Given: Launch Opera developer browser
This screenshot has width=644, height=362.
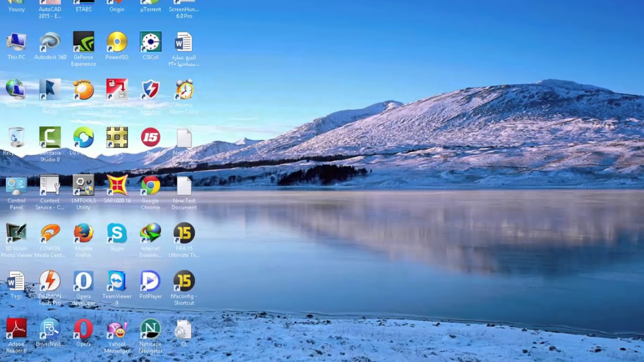Looking at the screenshot, I should (x=84, y=288).
